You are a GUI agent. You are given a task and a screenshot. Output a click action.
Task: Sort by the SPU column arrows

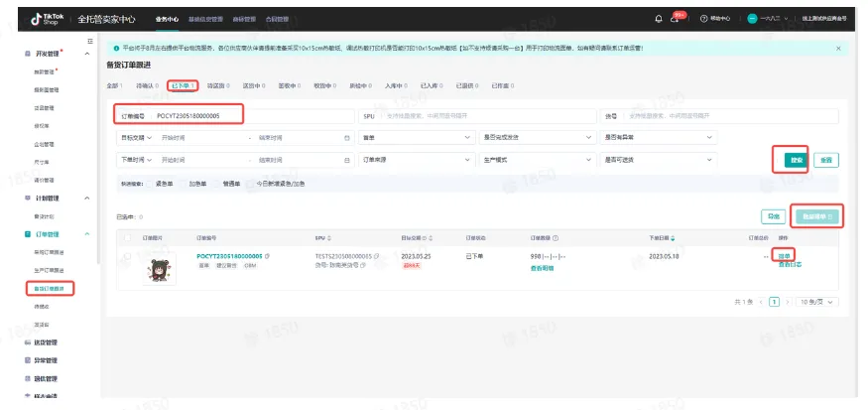[x=328, y=238]
